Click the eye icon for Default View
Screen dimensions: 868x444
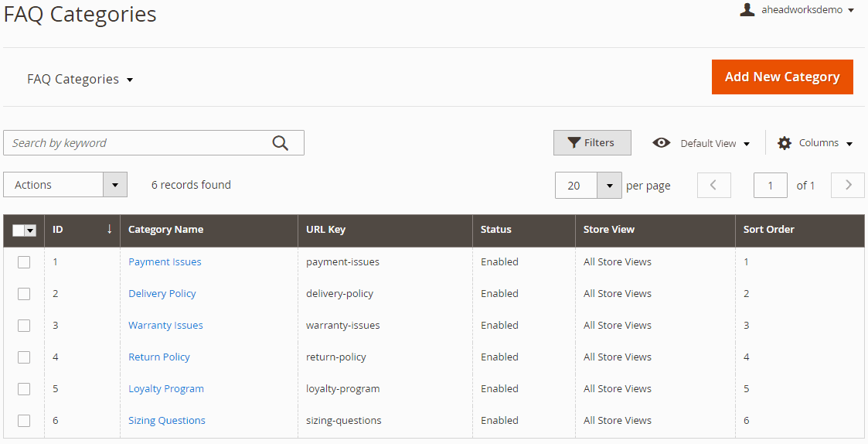point(661,143)
